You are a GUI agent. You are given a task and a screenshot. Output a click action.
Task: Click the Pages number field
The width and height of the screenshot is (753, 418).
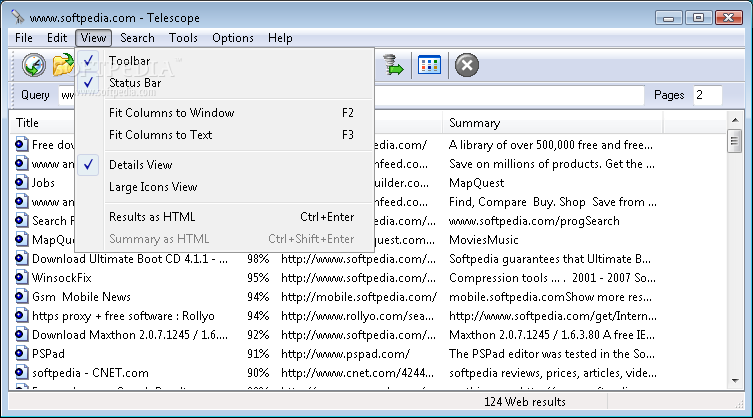pos(707,95)
